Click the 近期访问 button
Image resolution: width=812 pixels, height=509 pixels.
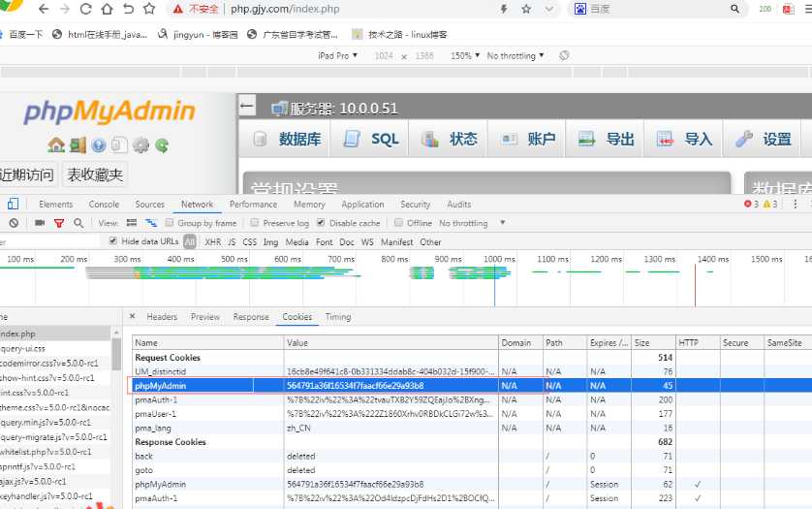coord(27,175)
